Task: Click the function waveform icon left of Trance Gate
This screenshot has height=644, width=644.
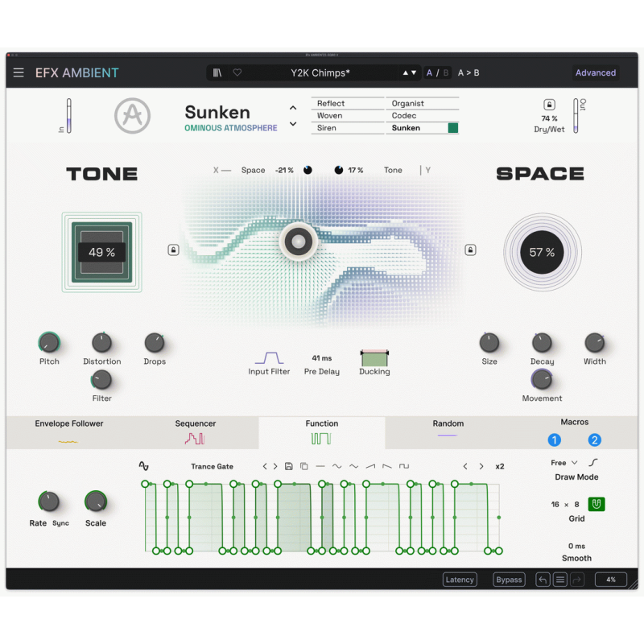Action: [x=144, y=466]
